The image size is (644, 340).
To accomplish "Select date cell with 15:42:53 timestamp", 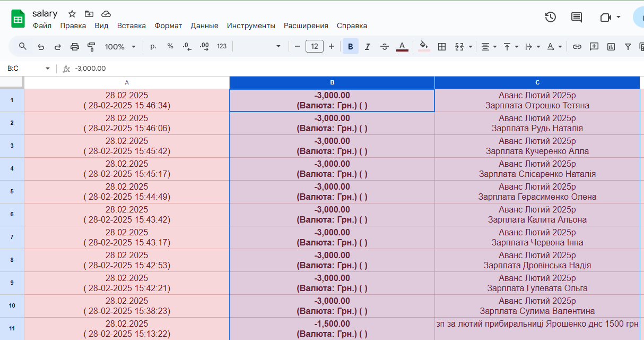I will (x=127, y=260).
